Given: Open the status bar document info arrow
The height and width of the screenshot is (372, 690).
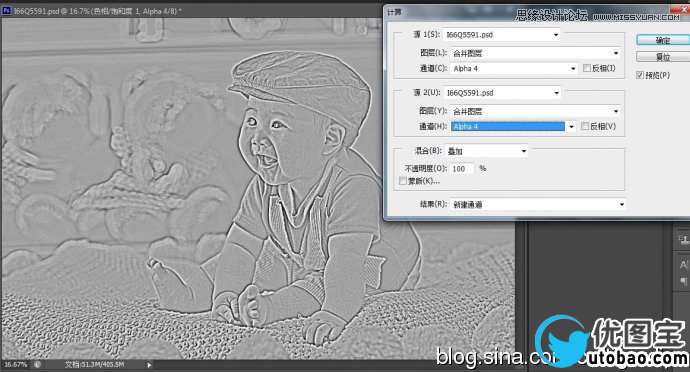Looking at the screenshot, I should 149,365.
